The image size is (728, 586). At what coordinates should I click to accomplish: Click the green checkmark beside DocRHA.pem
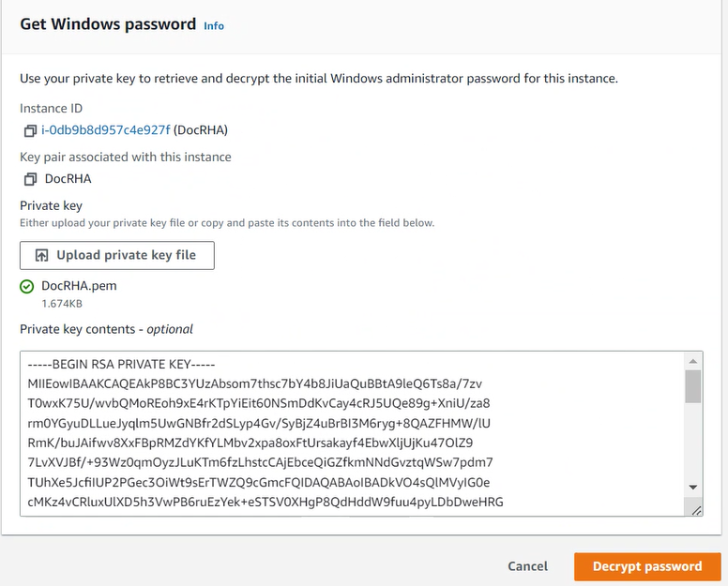click(x=27, y=287)
